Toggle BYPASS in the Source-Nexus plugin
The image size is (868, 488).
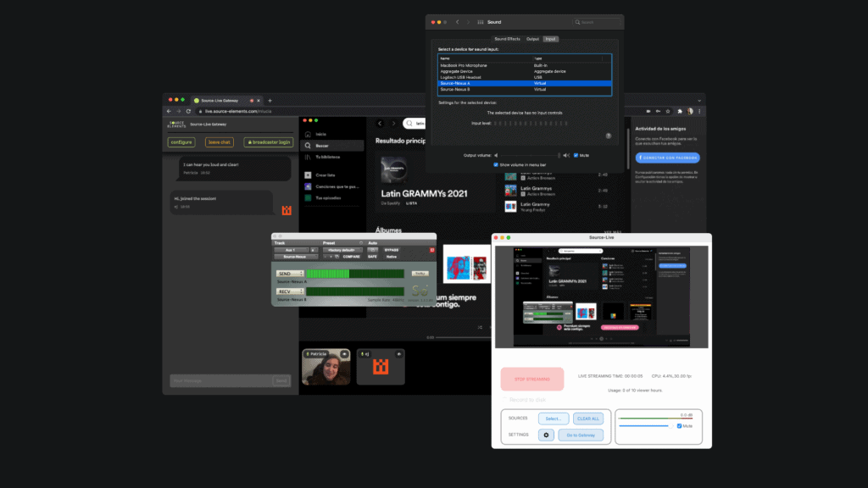point(392,250)
